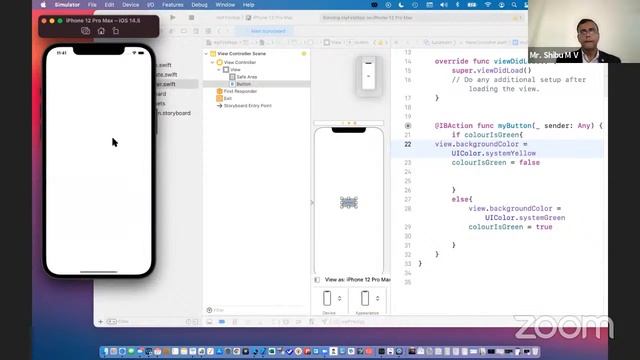Collapse the View Controller Scene disclosure triangle
This screenshot has width=640, height=360.
[207, 53]
